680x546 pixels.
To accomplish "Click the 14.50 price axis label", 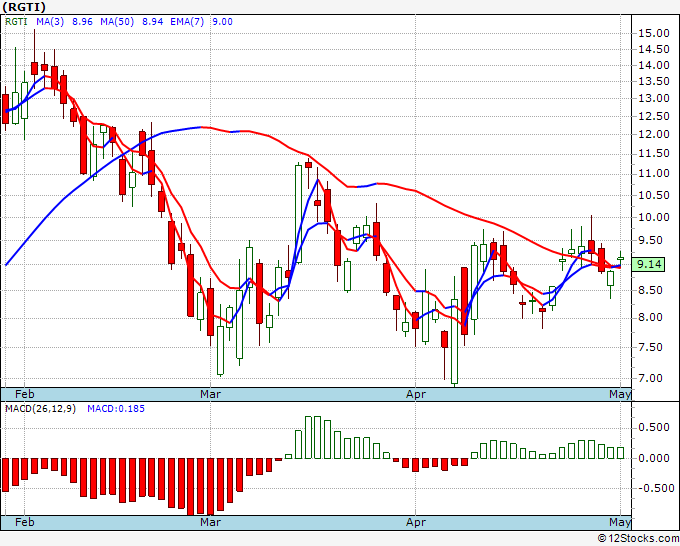I will (654, 49).
